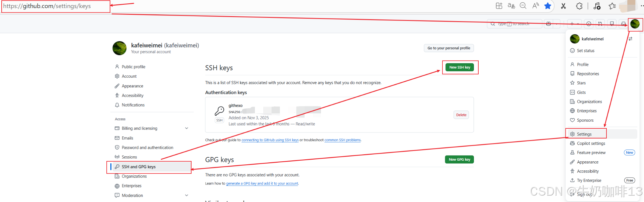Delete the githexo SSH key
The image size is (644, 202).
click(461, 115)
